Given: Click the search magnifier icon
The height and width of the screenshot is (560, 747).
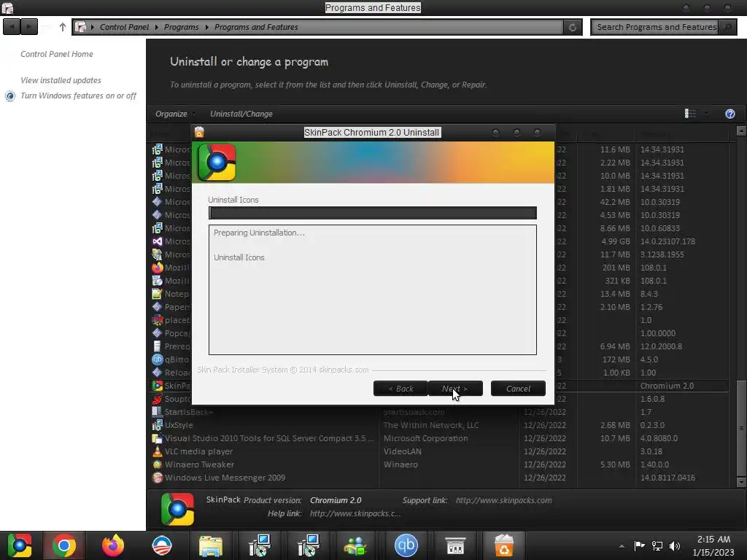Looking at the screenshot, I should (727, 27).
